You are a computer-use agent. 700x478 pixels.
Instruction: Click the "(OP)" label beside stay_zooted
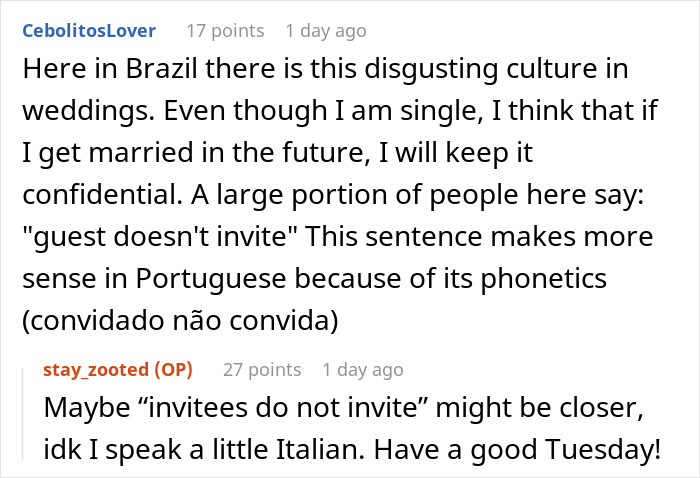pyautogui.click(x=173, y=369)
